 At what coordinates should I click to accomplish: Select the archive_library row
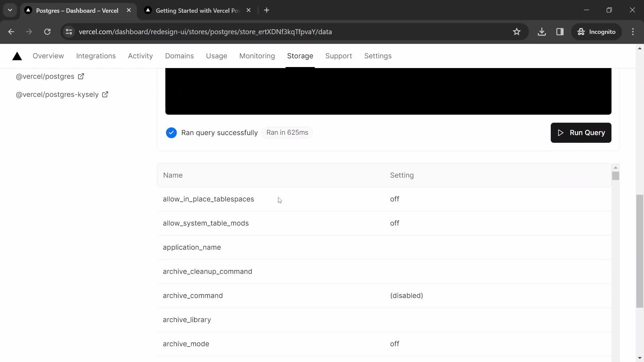(384, 320)
